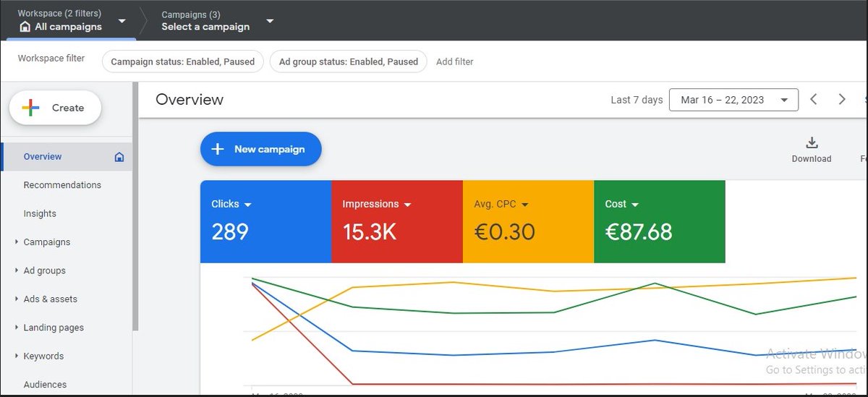This screenshot has height=397, width=868.
Task: Click the blue Clicks scorecard value 289
Action: pyautogui.click(x=230, y=232)
